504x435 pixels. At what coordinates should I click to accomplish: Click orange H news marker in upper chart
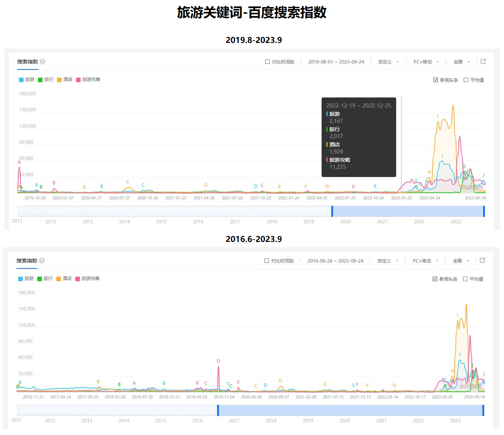coord(429,172)
